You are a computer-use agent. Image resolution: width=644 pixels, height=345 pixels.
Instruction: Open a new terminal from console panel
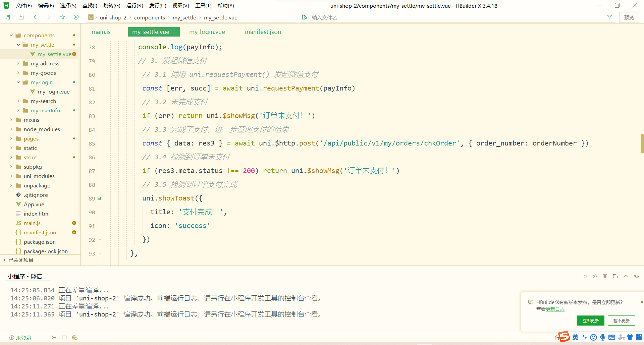(615, 276)
